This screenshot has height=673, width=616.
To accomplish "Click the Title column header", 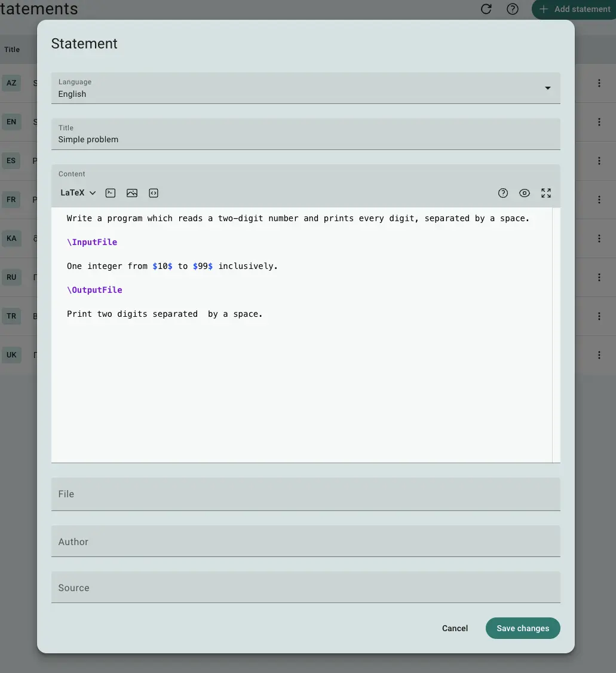I will point(11,49).
